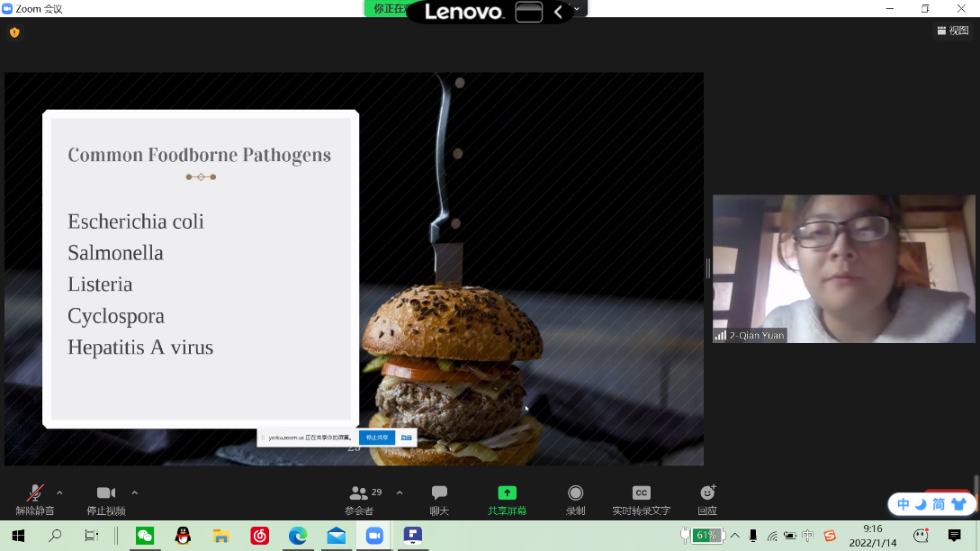Expand audio options arrow beside microphone
Image resolution: width=980 pixels, height=551 pixels.
click(x=59, y=492)
